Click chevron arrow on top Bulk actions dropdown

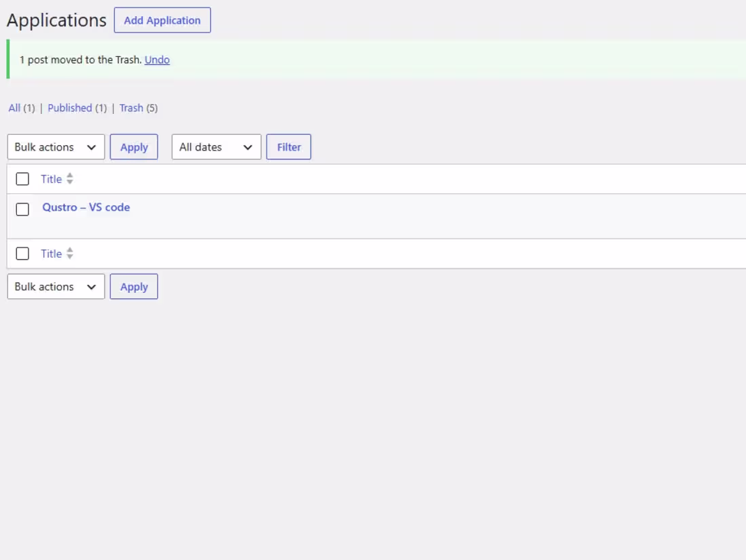92,147
